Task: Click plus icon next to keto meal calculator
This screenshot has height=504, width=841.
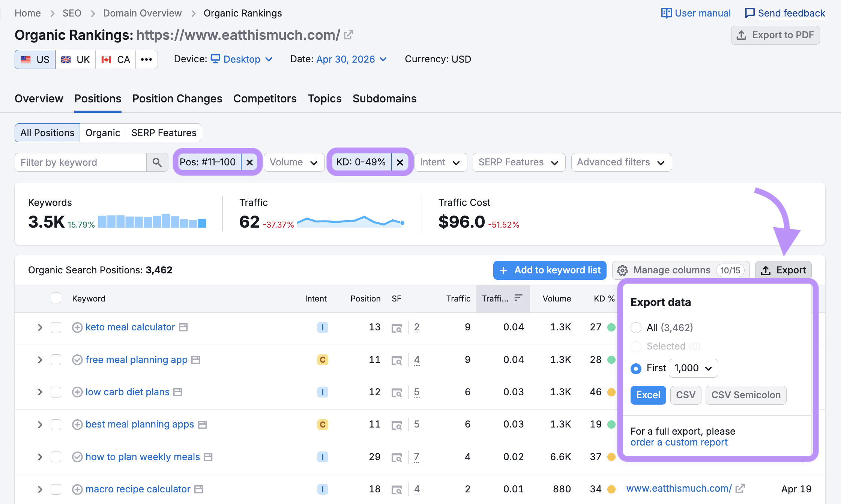Action: [77, 327]
